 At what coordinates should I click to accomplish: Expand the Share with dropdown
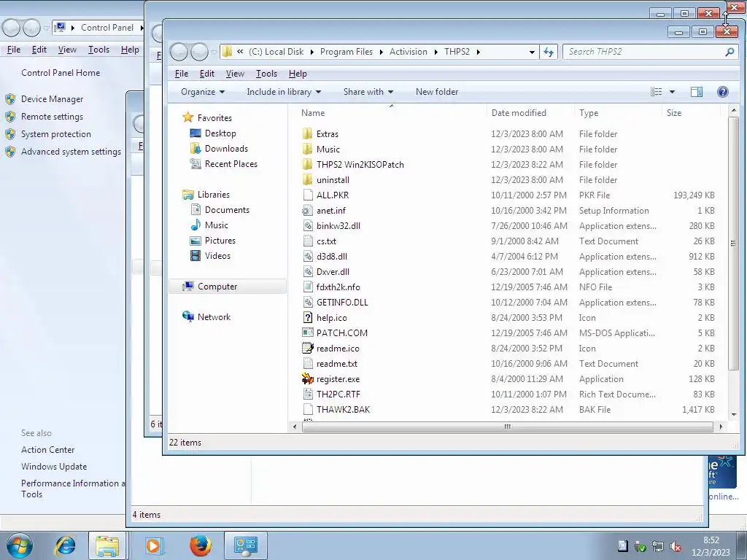pyautogui.click(x=368, y=92)
